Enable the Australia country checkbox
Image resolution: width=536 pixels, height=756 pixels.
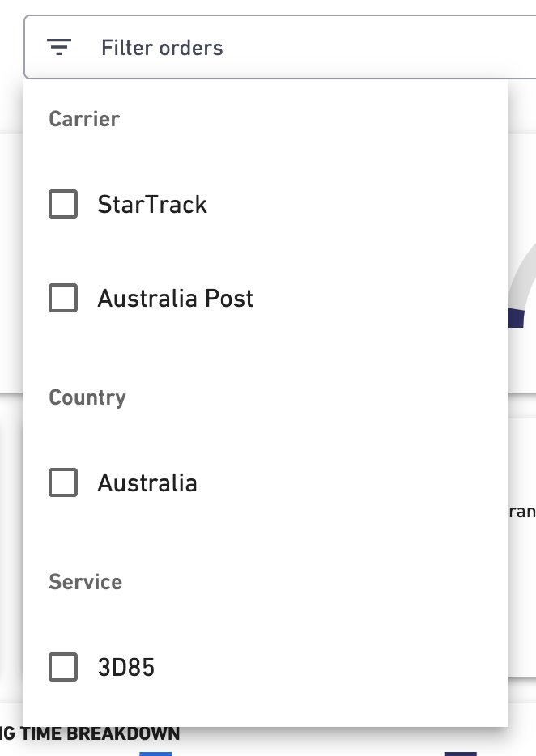[x=63, y=483]
